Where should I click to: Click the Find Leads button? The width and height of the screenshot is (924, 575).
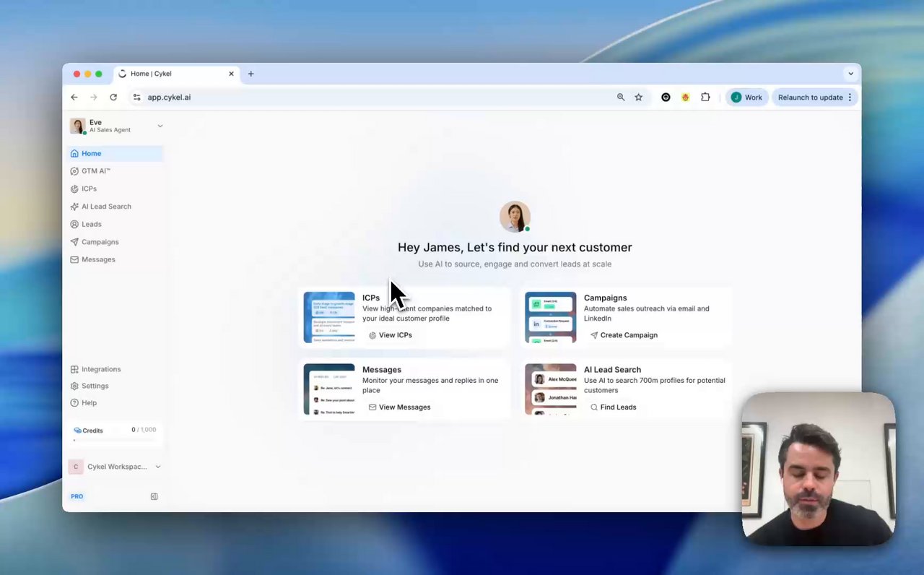pyautogui.click(x=613, y=407)
